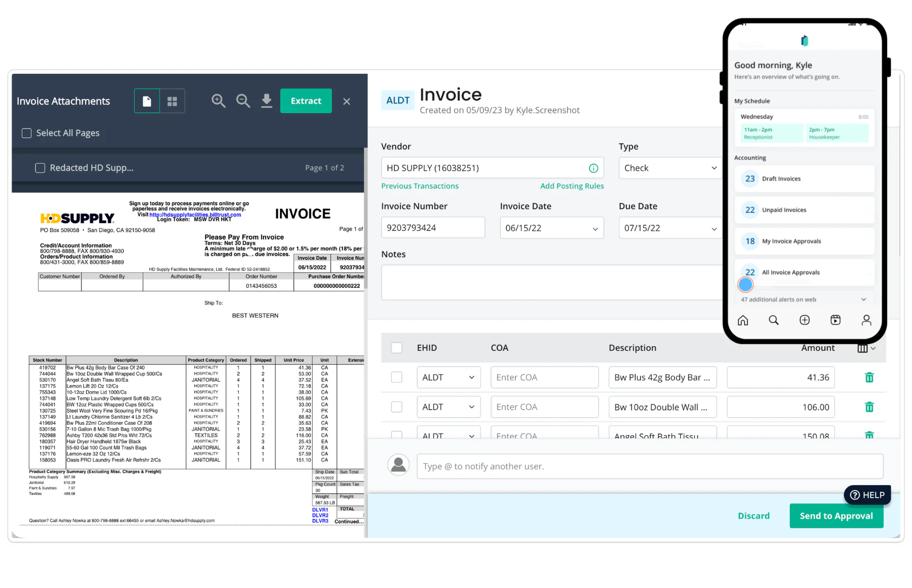Switch to grid thumbnail view icon
This screenshot has width=912, height=588.
172,101
